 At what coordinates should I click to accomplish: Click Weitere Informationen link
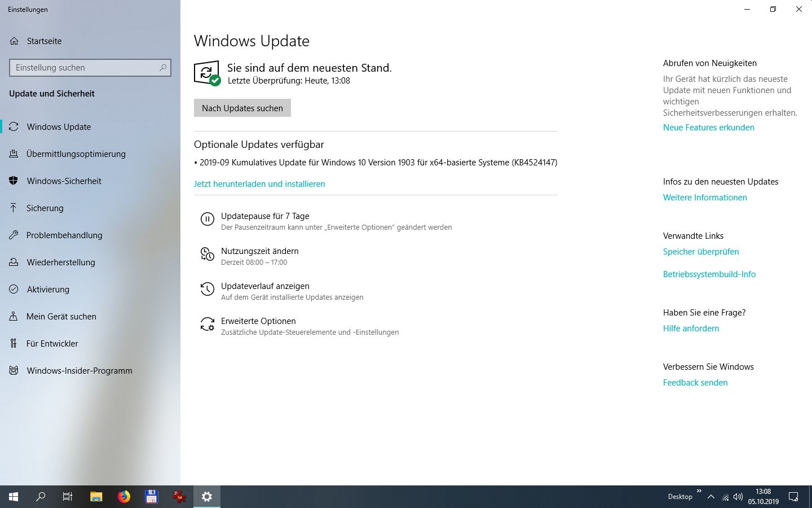705,198
